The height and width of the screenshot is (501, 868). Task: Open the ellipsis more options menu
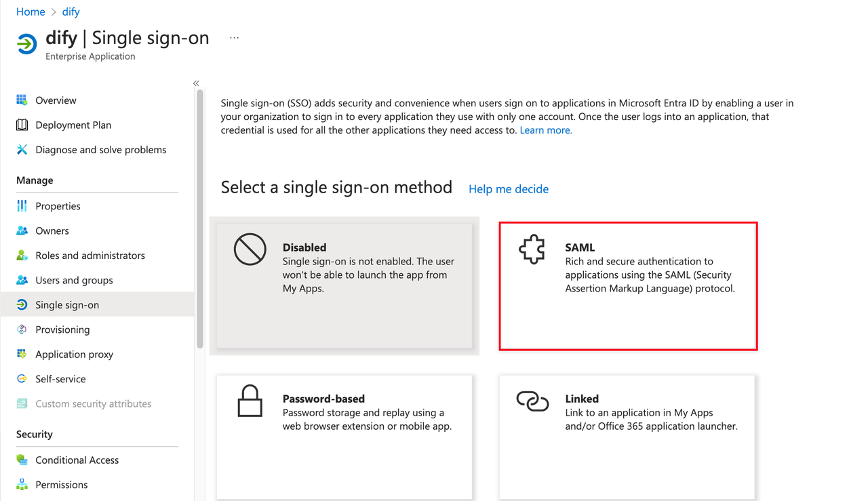tap(235, 38)
